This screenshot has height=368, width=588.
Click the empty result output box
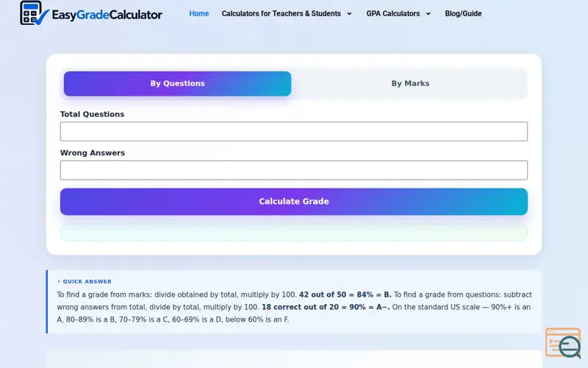[294, 233]
